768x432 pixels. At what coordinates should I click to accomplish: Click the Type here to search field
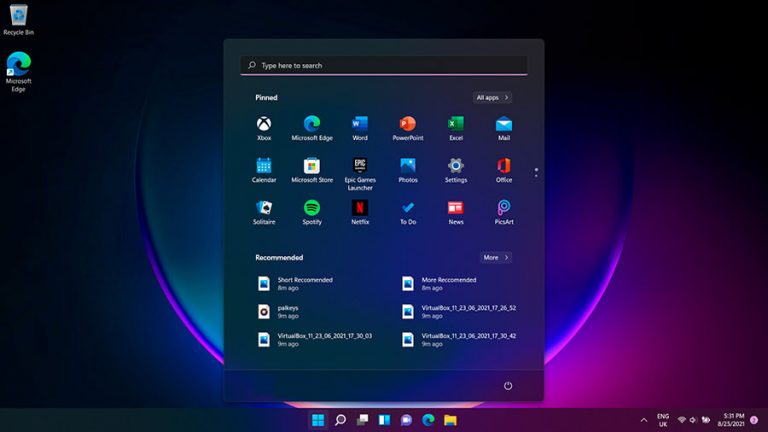coord(384,65)
